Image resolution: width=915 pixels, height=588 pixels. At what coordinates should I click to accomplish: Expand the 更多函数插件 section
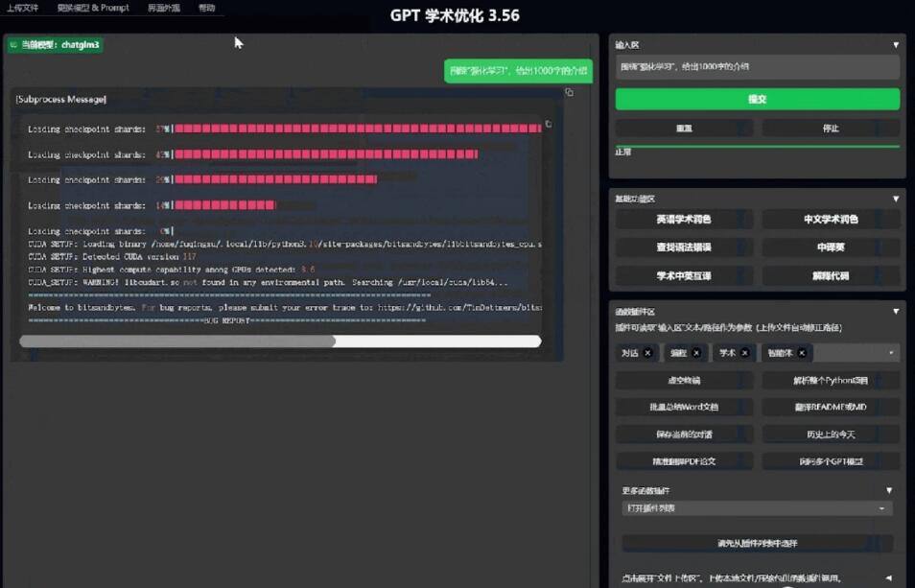[890, 489]
